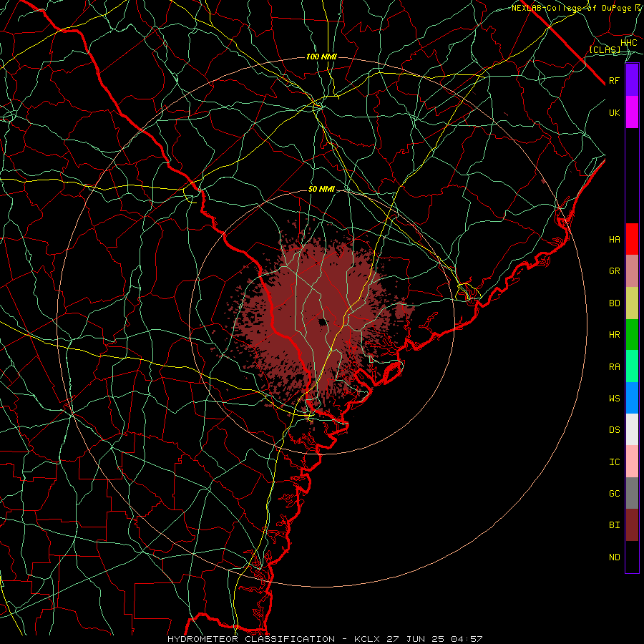Viewport: 644px width, 644px height.
Task: Click the 'HYDROMETEOR CLASSIFICATION' title text
Action: [251, 639]
